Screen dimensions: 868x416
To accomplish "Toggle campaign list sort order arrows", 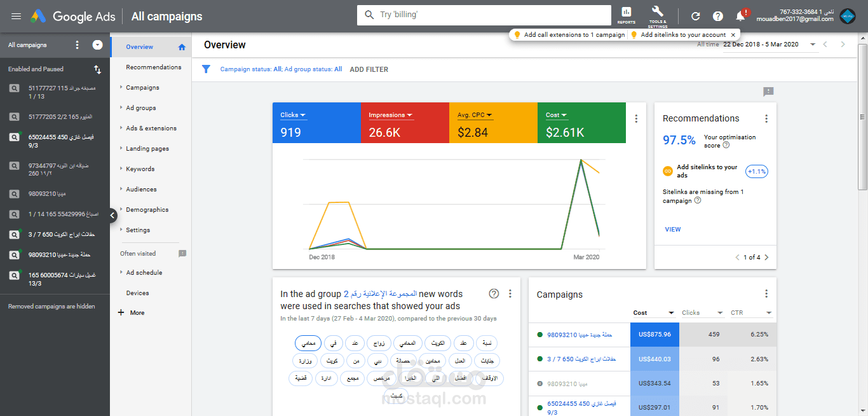I will click(x=97, y=69).
